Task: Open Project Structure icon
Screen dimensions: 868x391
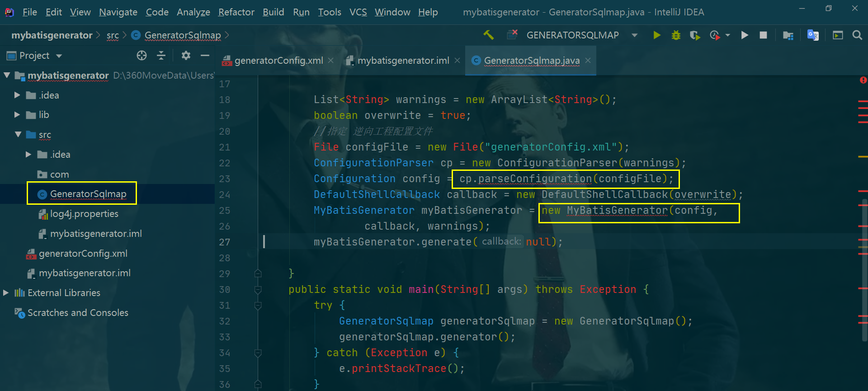Action: point(788,35)
